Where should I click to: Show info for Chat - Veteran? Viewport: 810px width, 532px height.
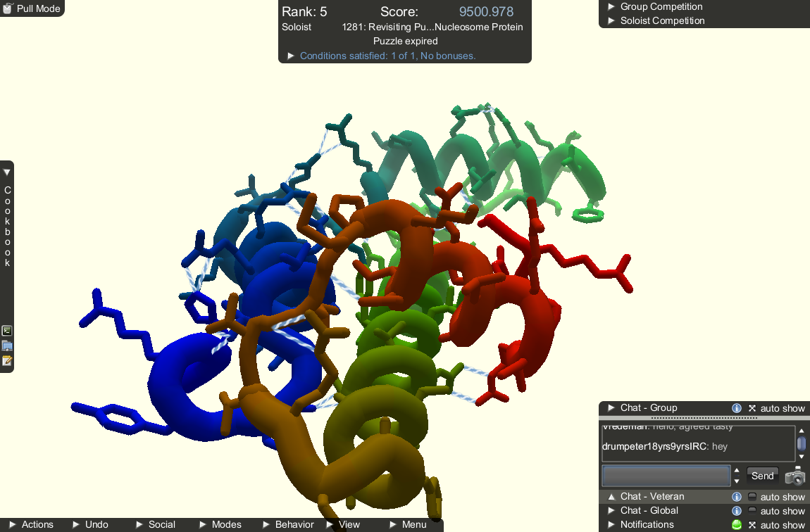tap(737, 497)
